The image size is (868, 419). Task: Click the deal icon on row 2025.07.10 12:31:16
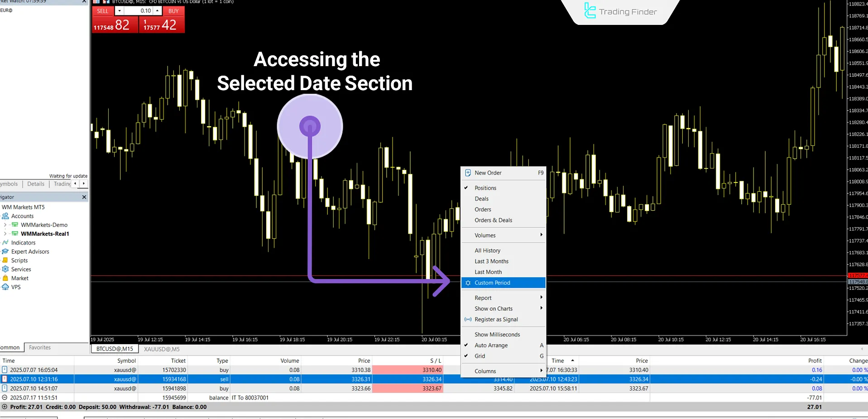(x=5, y=379)
